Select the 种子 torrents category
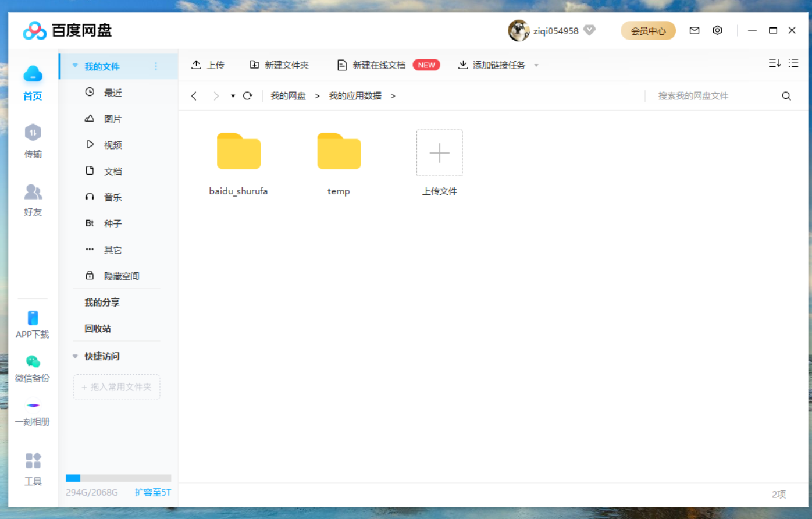812x519 pixels. click(x=112, y=223)
